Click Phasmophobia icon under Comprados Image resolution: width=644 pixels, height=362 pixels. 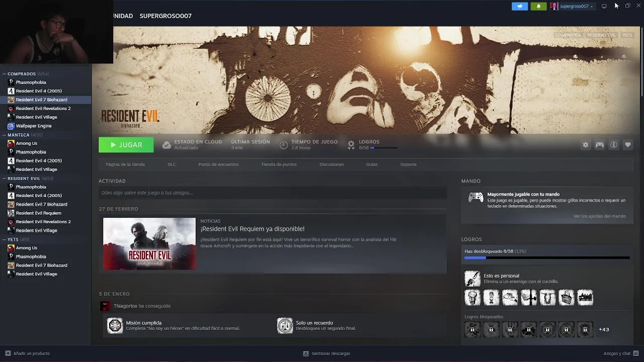[11, 82]
